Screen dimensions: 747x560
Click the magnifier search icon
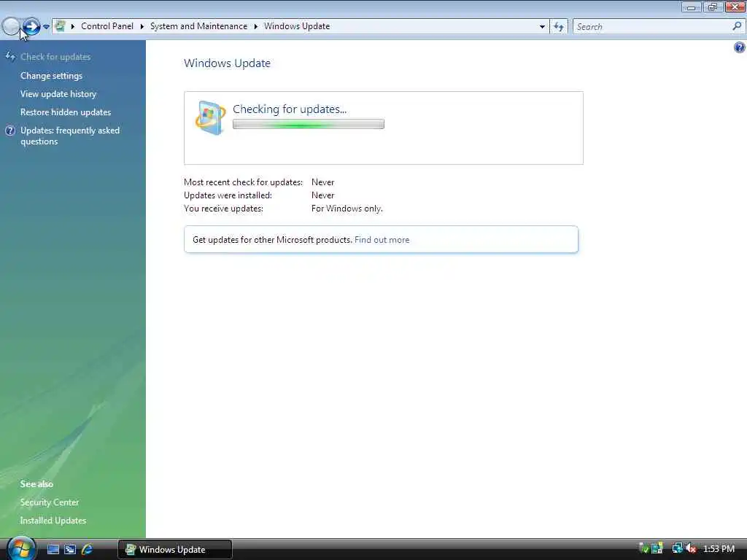pos(737,26)
